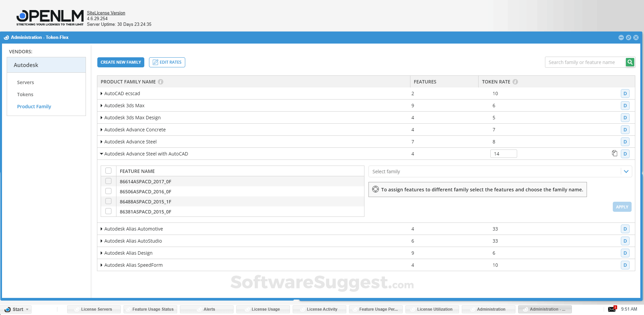Switch to Alerts taskbar tab

click(x=207, y=309)
